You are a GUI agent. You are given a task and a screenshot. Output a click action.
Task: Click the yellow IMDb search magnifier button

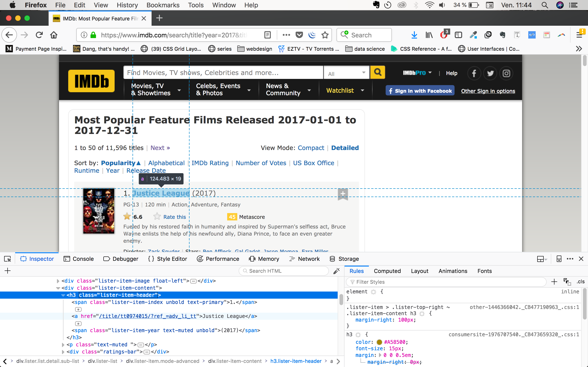(x=377, y=72)
